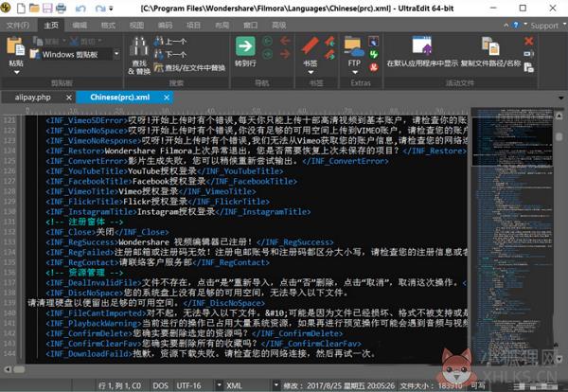The width and height of the screenshot is (568, 392).
Task: Close the alipay.php tab
Action: point(69,98)
